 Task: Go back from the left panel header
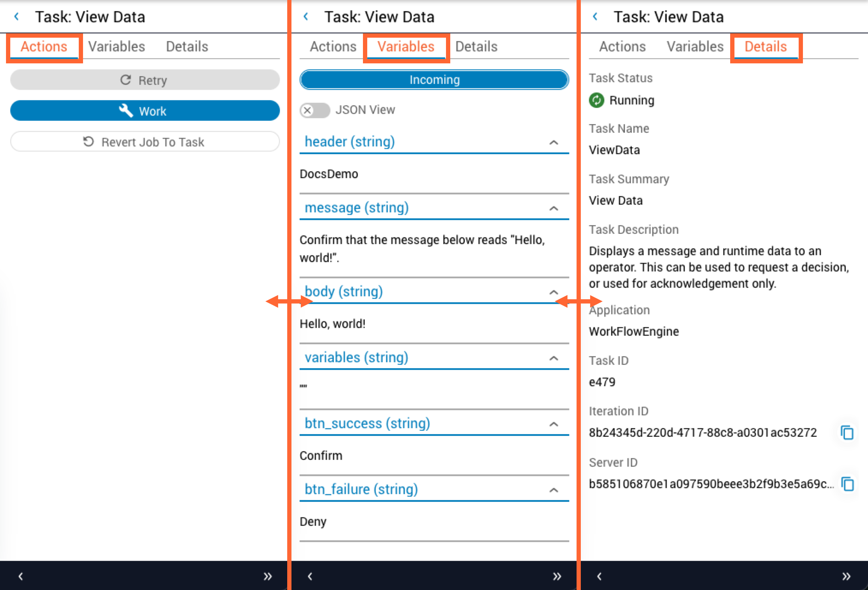pos(17,17)
